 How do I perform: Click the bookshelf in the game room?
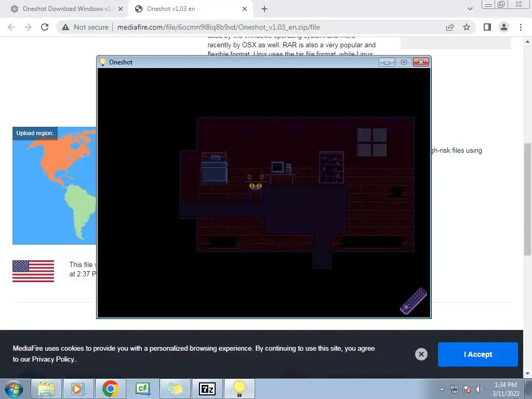pos(331,168)
